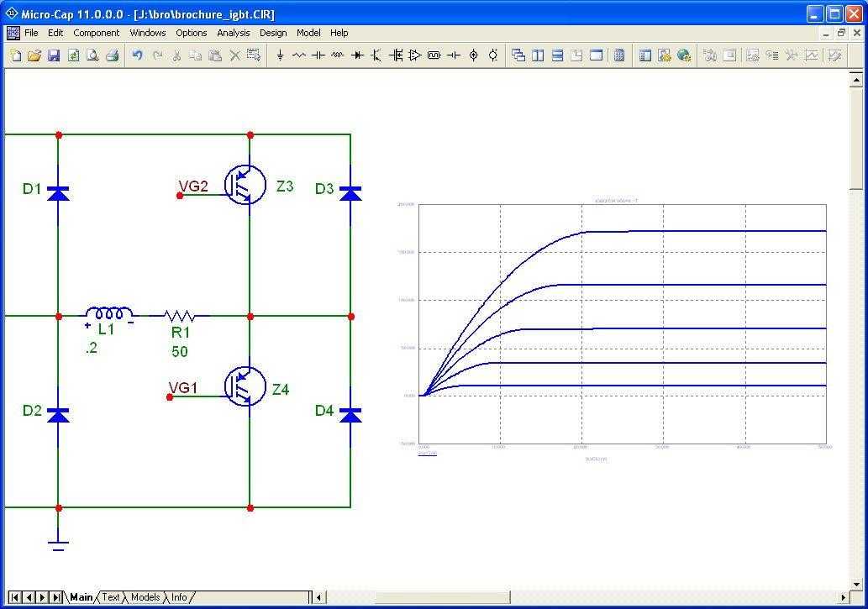Switch to the Text tab
Screen dimensions: 868x609
pyautogui.click(x=110, y=597)
